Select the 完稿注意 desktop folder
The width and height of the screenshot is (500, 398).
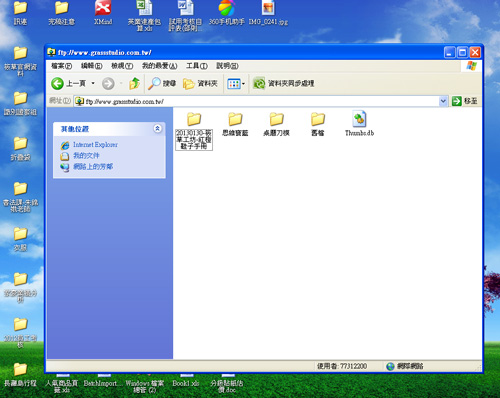coord(62,13)
